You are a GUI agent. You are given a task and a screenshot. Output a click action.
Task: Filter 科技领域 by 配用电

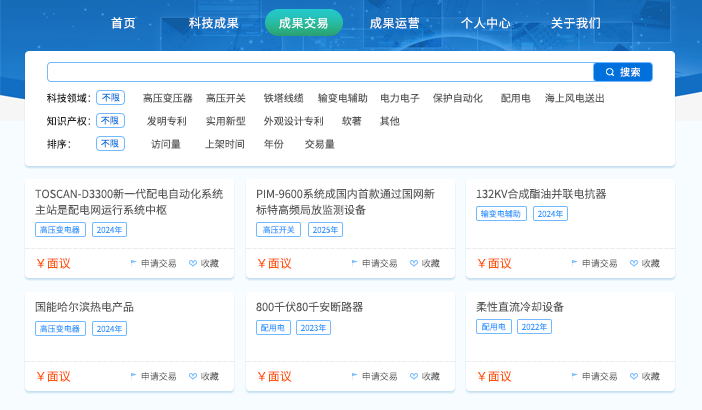point(515,98)
